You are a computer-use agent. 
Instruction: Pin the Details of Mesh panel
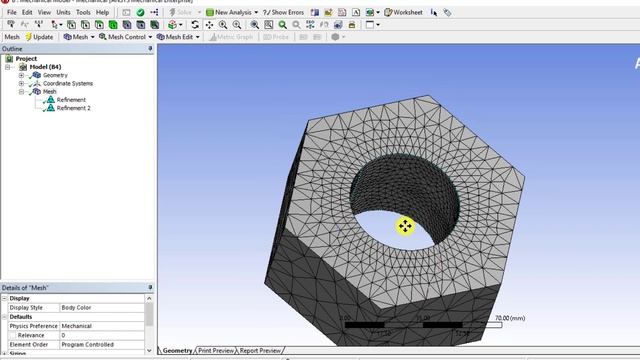point(150,288)
